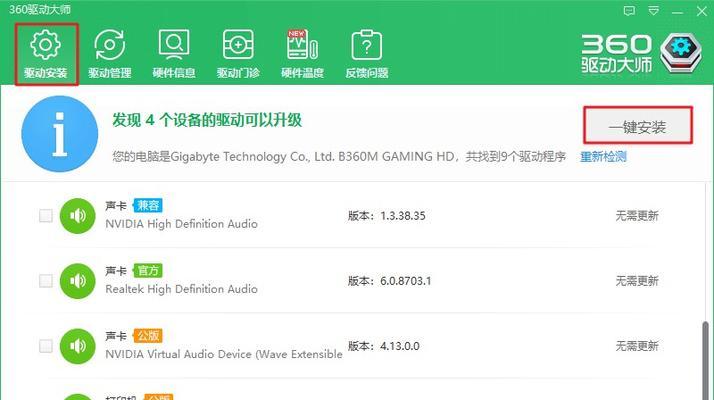Screen dimensions: 714x400
Task: Click the 重新检测 re-detect link
Action: tap(603, 157)
